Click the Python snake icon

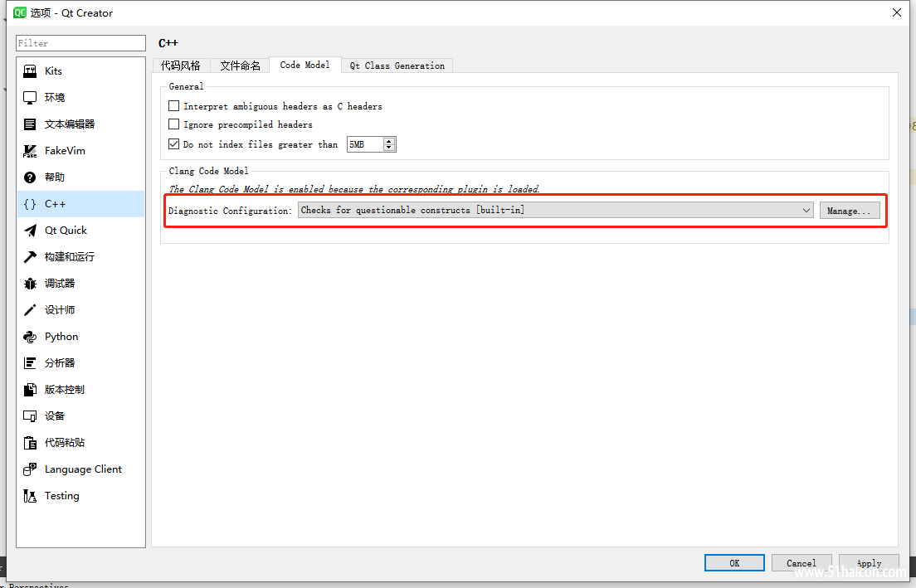30,337
